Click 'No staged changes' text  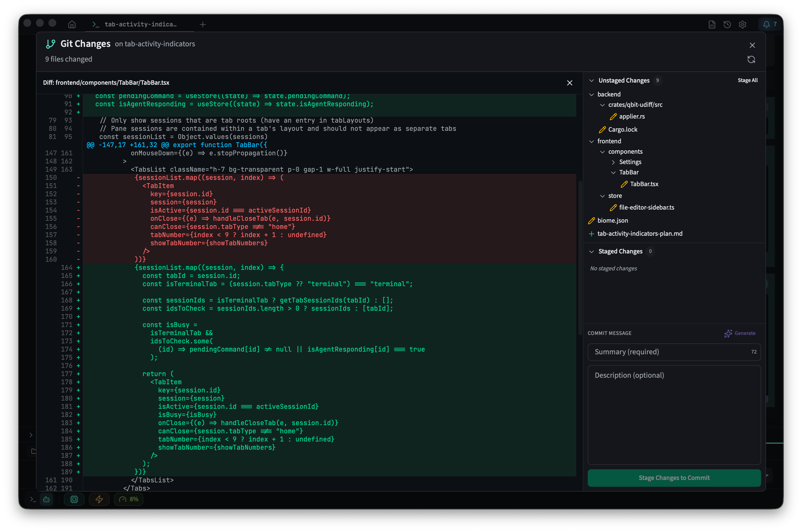coord(613,268)
